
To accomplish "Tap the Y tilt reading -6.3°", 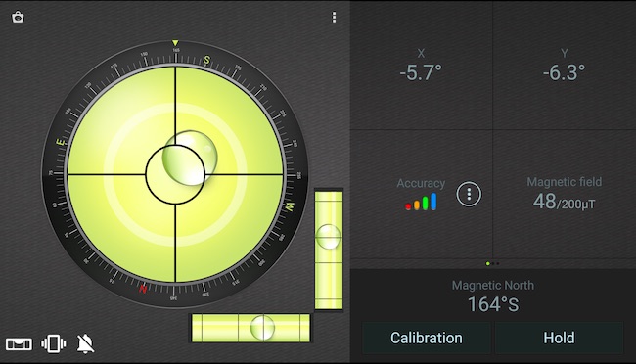I will pyautogui.click(x=565, y=72).
